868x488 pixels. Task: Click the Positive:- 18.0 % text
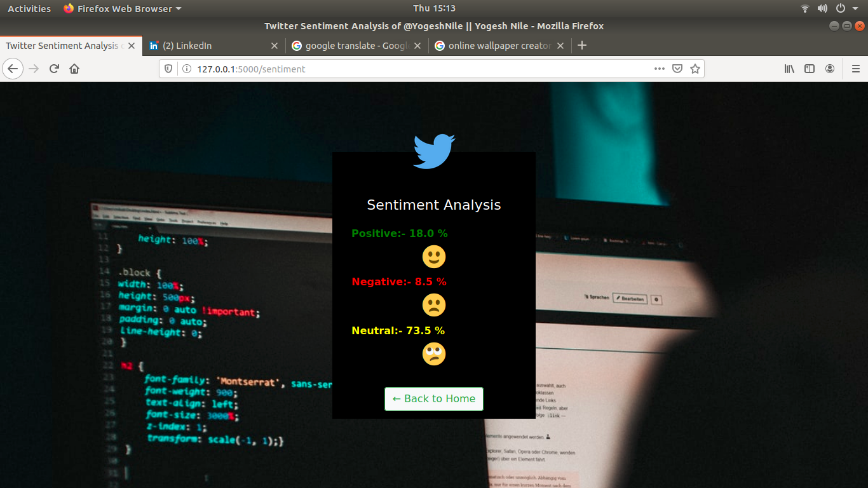click(x=400, y=233)
